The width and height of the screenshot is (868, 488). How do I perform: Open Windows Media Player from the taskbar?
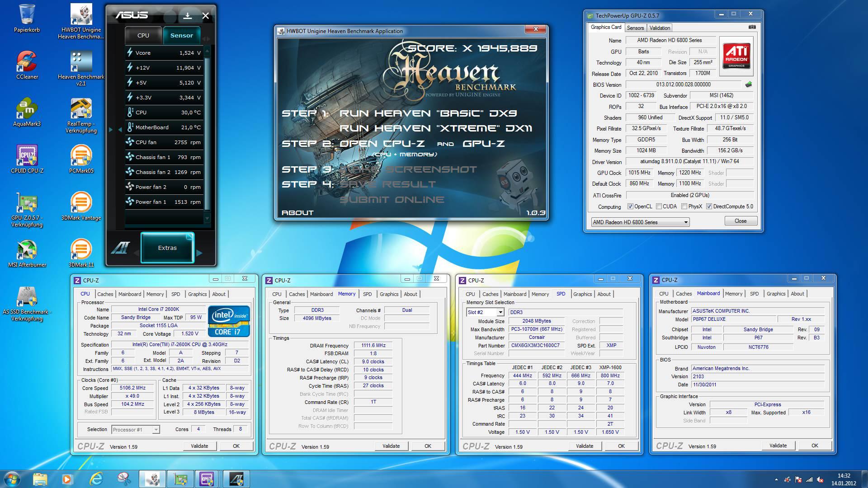pos(68,479)
